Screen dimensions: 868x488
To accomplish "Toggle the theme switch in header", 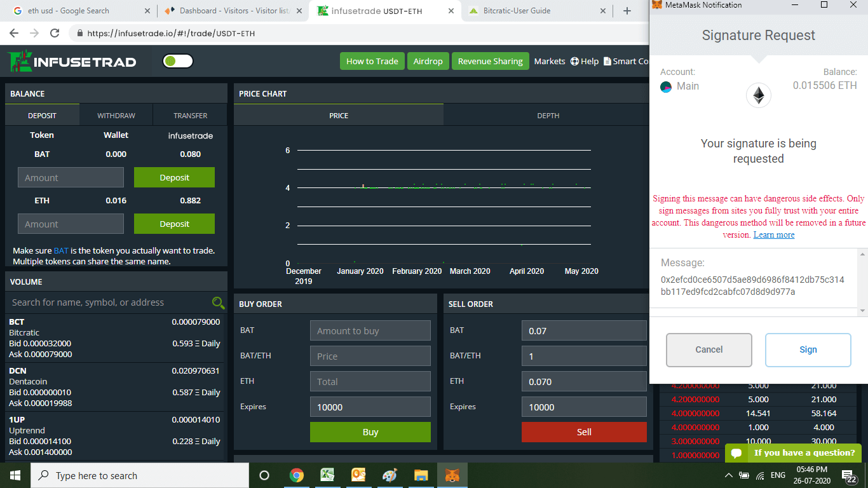I will [178, 61].
